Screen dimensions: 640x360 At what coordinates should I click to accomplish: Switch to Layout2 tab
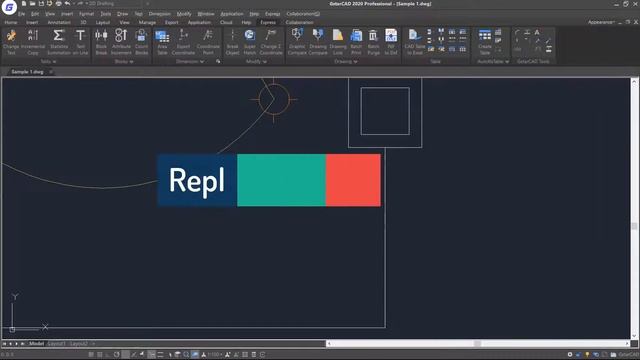[x=78, y=344]
